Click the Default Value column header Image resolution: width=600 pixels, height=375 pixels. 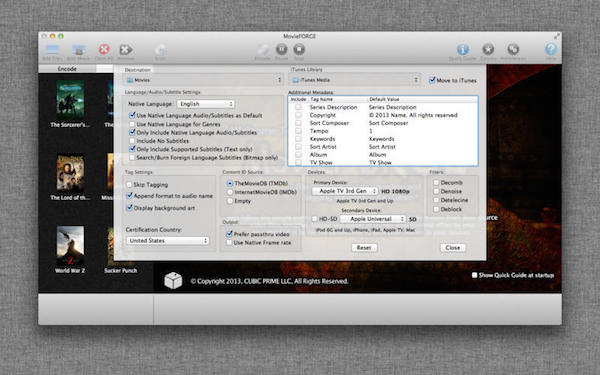[384, 99]
